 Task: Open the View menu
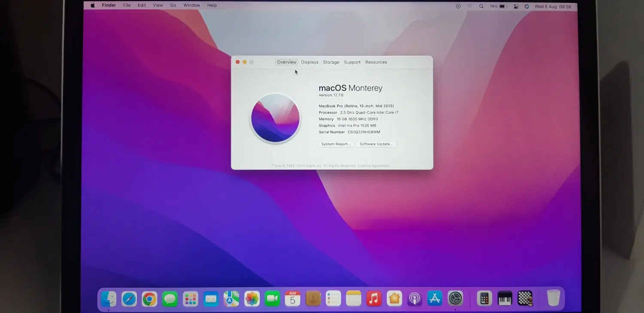[x=158, y=6]
